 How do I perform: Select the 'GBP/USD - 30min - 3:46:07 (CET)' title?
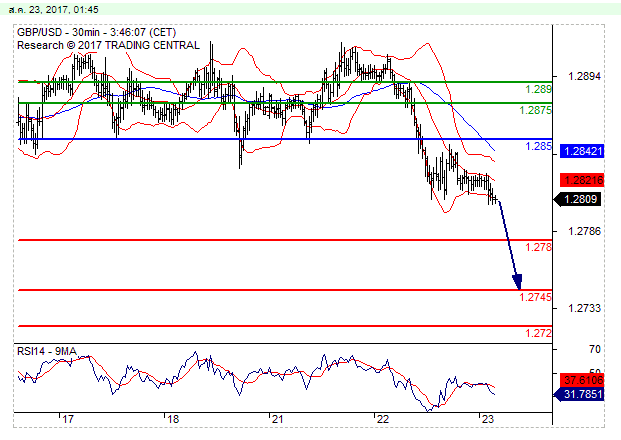point(96,32)
